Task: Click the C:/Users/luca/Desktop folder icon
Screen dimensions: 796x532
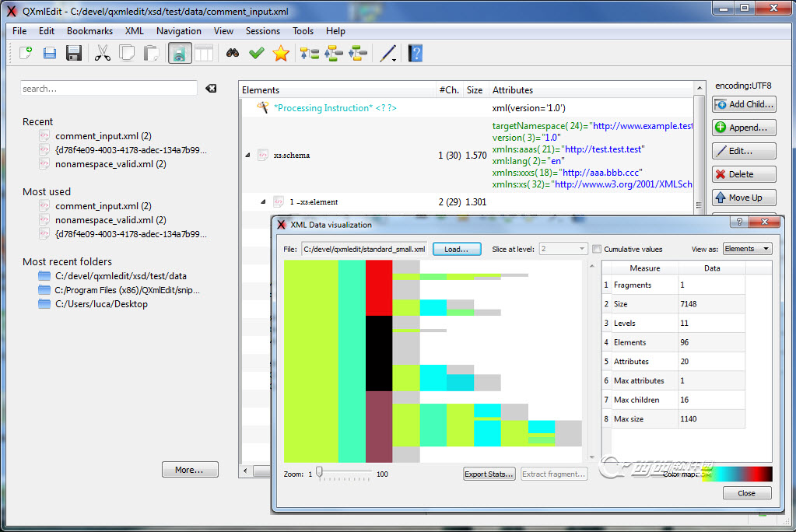Action: (44, 303)
